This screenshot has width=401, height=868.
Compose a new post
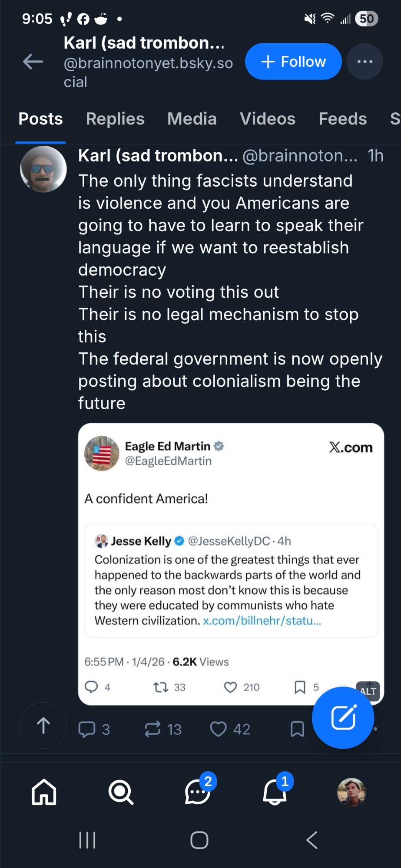pos(343,717)
